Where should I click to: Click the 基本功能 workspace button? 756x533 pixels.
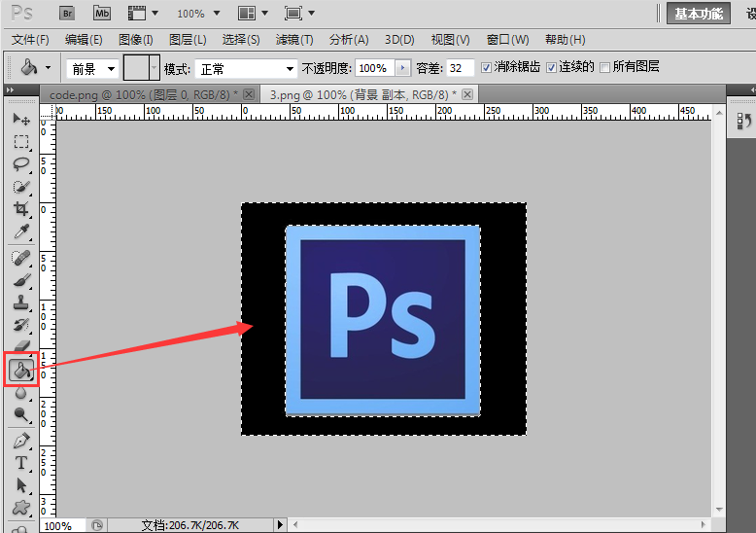[699, 14]
